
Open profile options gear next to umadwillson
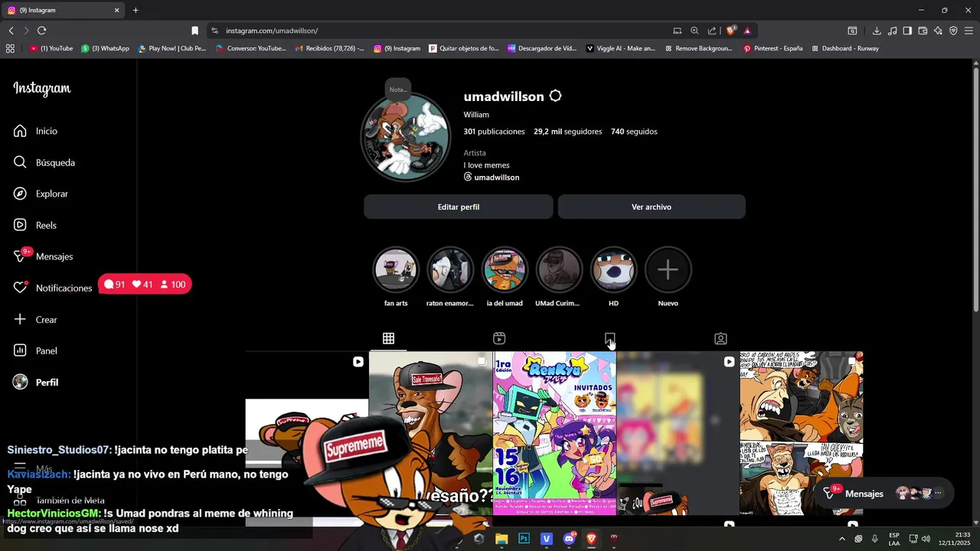point(555,96)
